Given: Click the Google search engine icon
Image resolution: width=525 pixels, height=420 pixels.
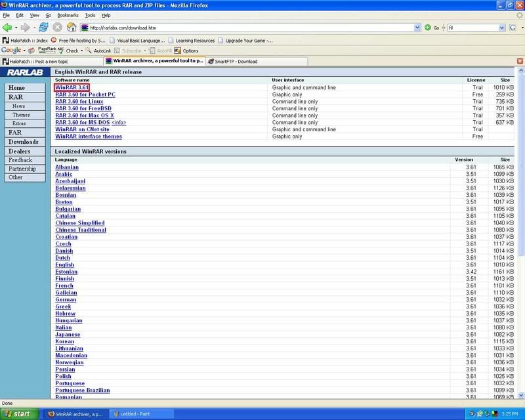Looking at the screenshot, I should [x=513, y=28].
